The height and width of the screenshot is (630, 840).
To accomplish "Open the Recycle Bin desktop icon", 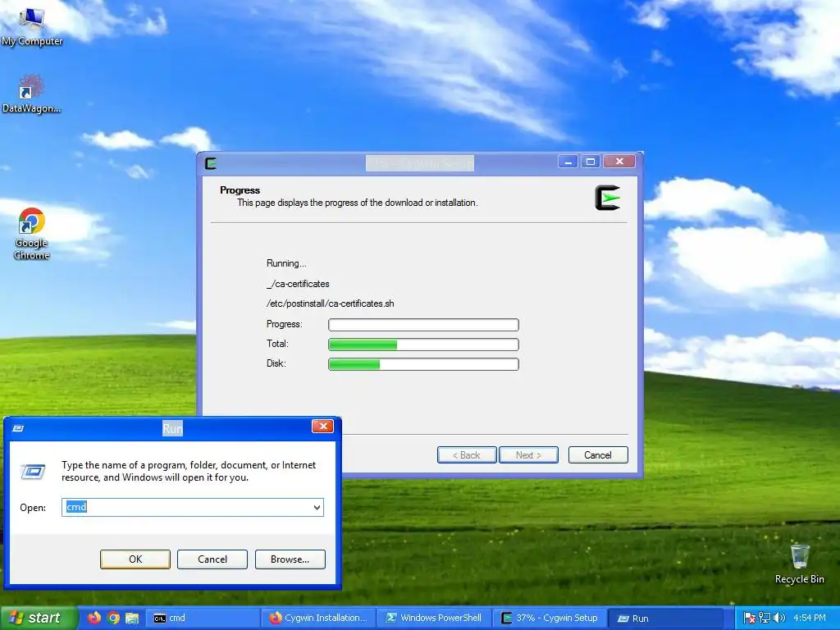I will point(799,564).
